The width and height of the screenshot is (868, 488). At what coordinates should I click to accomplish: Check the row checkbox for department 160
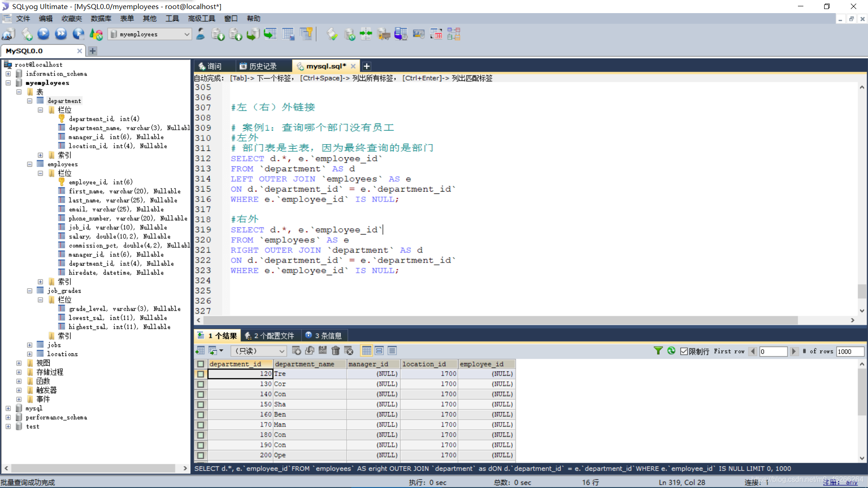click(201, 415)
